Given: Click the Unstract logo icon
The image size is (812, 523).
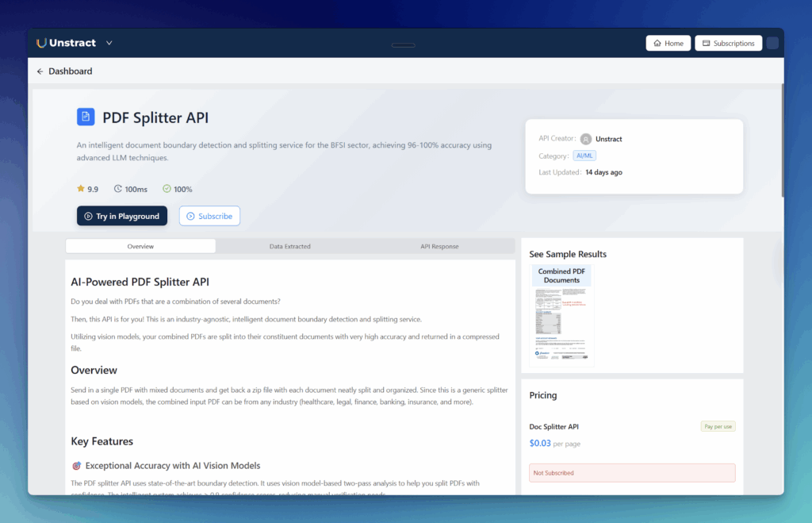Looking at the screenshot, I should click(x=41, y=43).
